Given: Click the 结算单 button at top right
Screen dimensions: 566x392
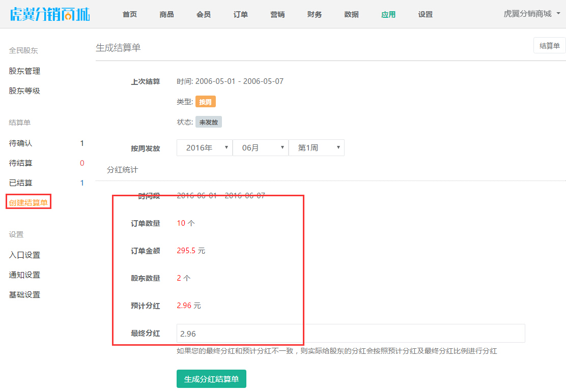Looking at the screenshot, I should 549,45.
